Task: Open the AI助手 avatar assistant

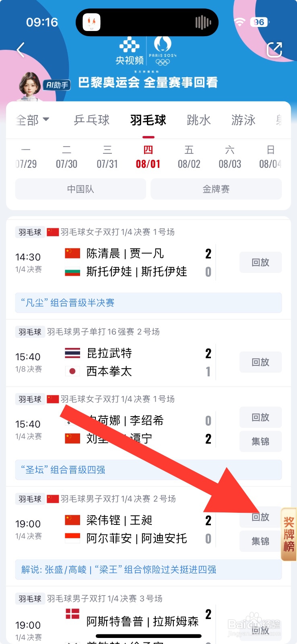Action: point(30,85)
